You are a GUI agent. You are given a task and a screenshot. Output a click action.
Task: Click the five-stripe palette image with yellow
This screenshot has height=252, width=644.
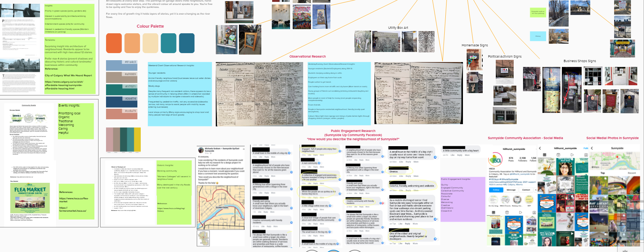pos(123,140)
